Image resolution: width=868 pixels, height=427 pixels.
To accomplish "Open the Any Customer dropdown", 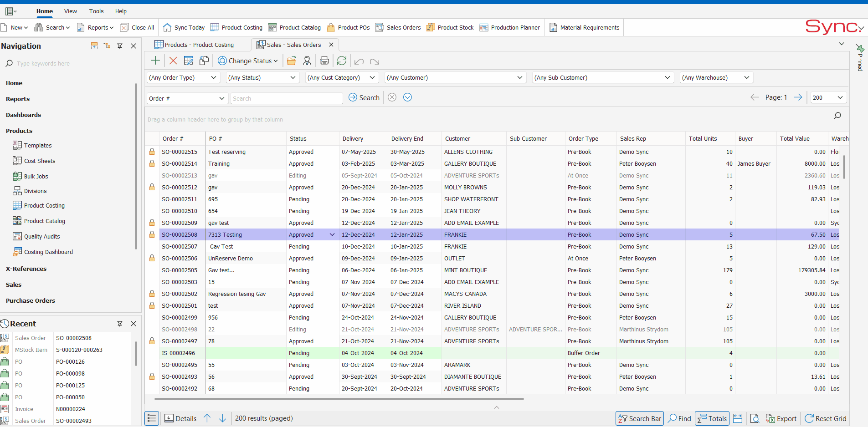I will click(x=455, y=78).
